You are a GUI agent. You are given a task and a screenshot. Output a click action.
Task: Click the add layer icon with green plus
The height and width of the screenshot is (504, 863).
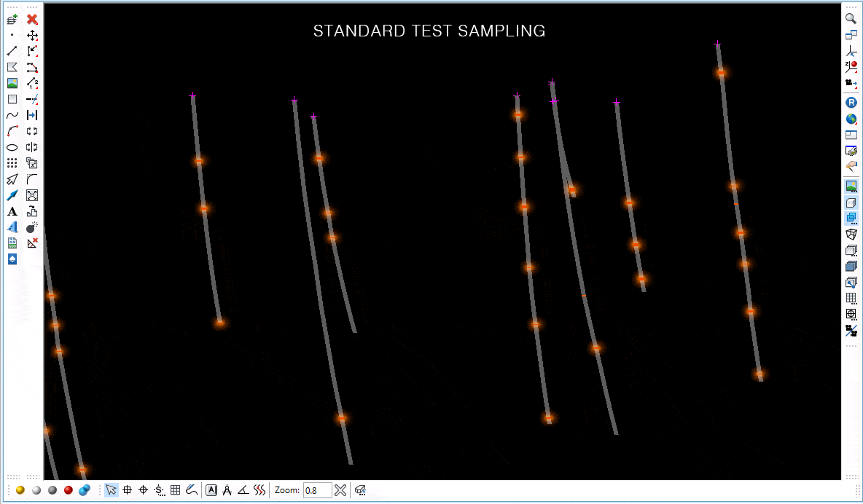(12, 19)
